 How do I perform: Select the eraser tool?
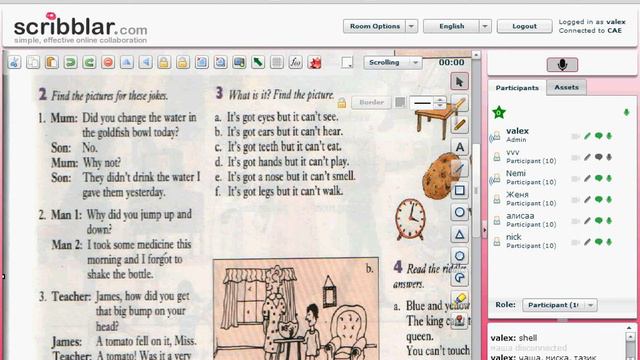coord(460,299)
